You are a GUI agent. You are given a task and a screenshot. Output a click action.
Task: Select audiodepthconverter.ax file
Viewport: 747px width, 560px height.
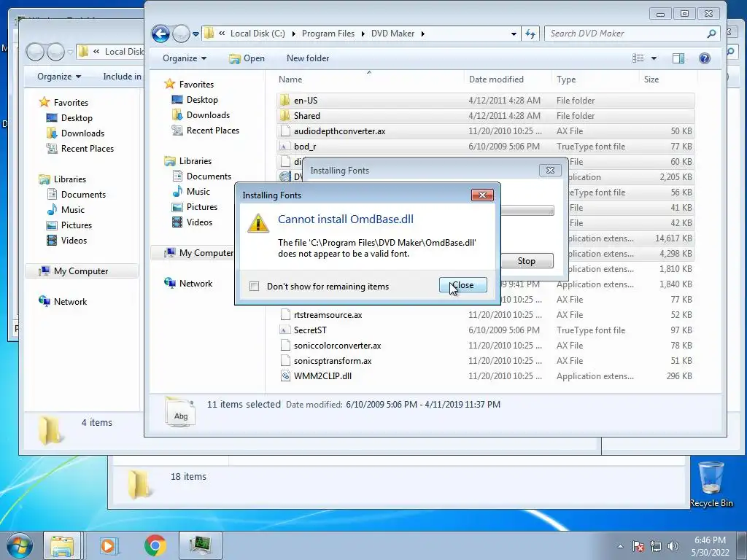point(485,131)
